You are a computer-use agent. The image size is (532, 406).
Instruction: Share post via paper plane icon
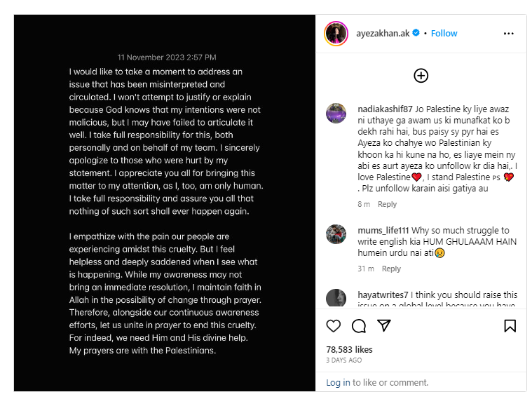click(383, 325)
